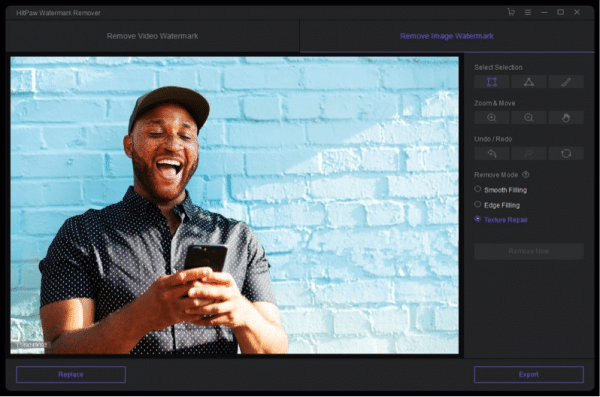The image size is (600, 397).
Task: Switch to Remove Video Watermark tab
Action: 152,36
